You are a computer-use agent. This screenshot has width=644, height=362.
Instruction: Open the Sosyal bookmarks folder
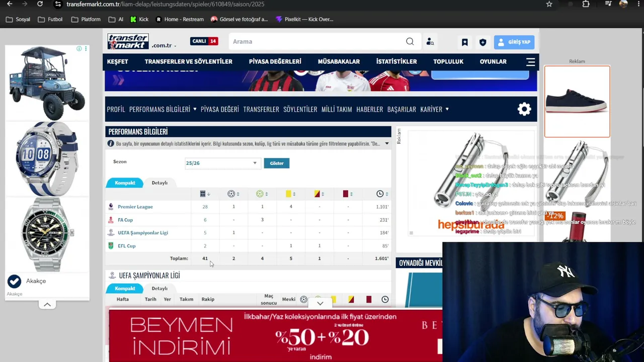tap(18, 19)
